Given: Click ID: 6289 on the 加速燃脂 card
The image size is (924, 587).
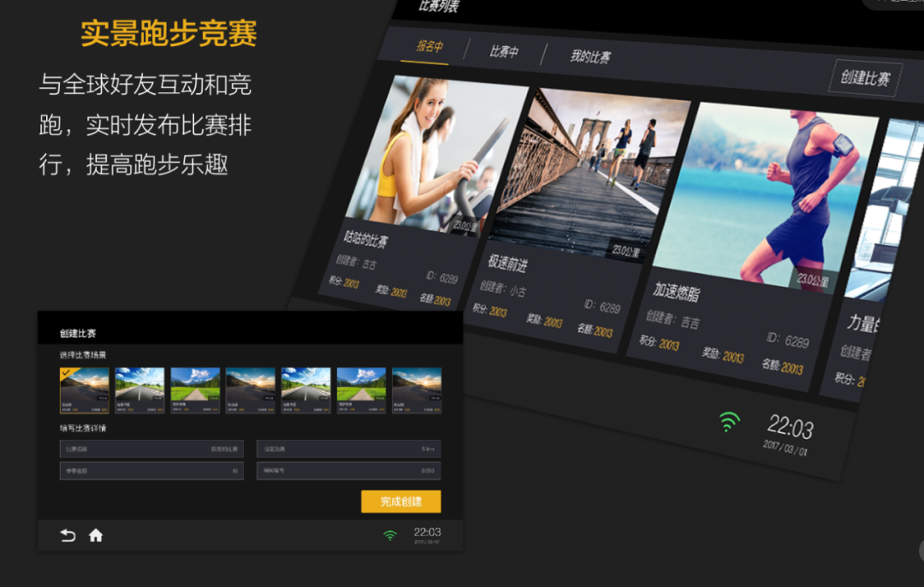Looking at the screenshot, I should click(x=787, y=340).
